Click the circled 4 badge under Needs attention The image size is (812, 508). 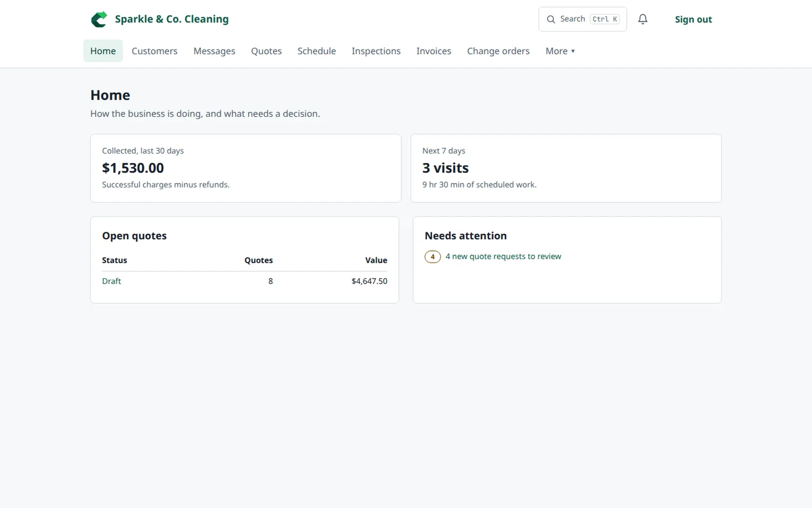pyautogui.click(x=432, y=257)
